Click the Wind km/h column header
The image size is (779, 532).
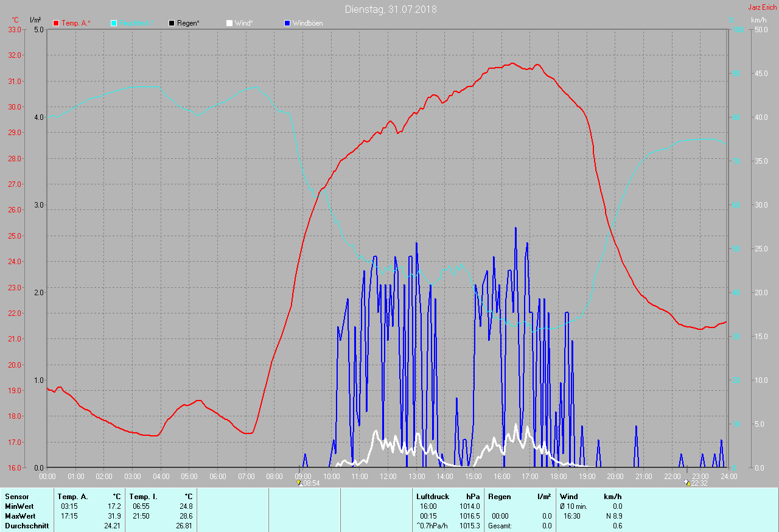(x=590, y=497)
